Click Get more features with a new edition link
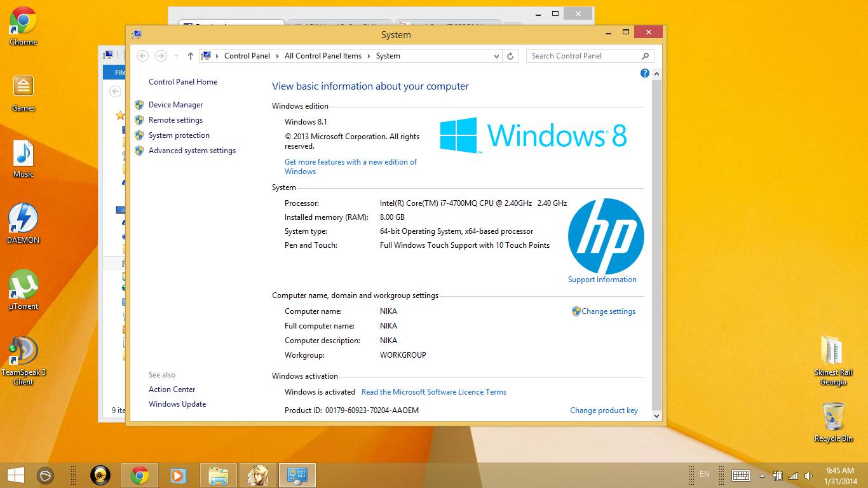 click(x=351, y=166)
